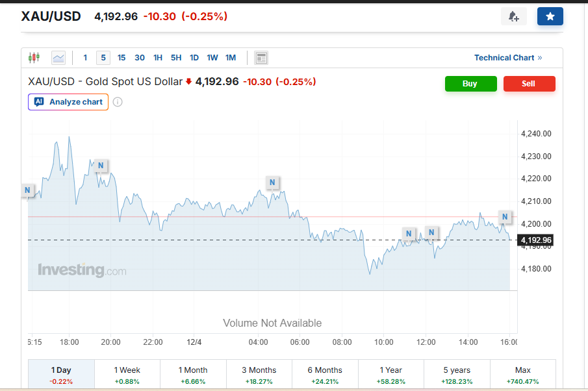Choose the 30 minute interval
Screen dimensions: 588x391
pos(140,58)
